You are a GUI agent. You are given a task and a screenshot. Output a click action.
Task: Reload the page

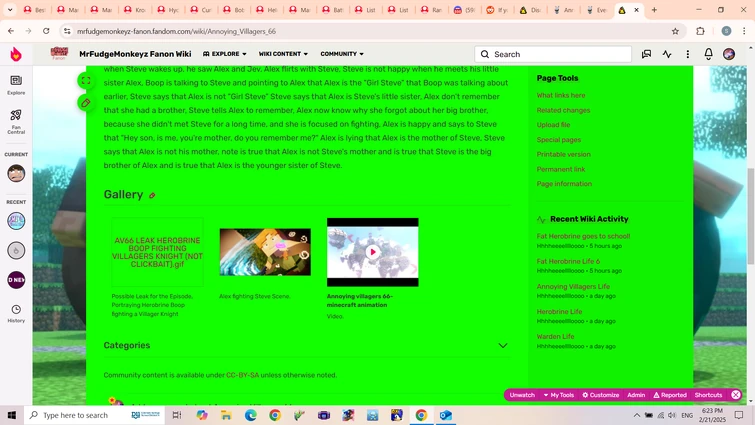point(46,31)
